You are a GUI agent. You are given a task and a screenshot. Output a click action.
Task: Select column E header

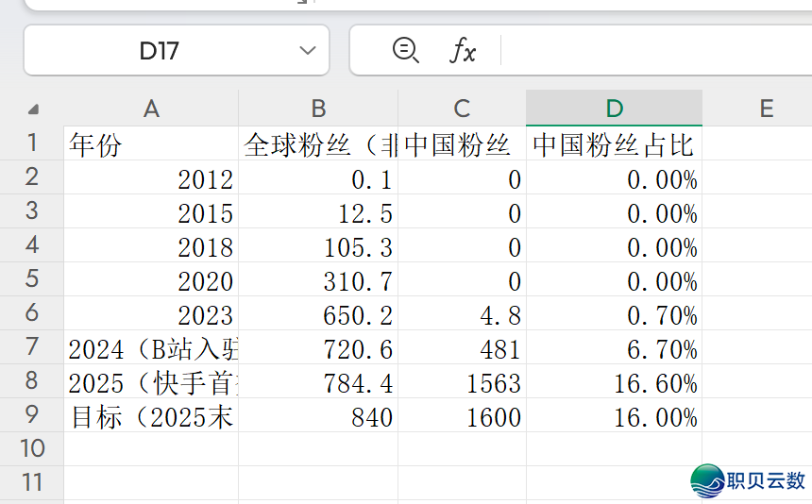click(x=766, y=109)
